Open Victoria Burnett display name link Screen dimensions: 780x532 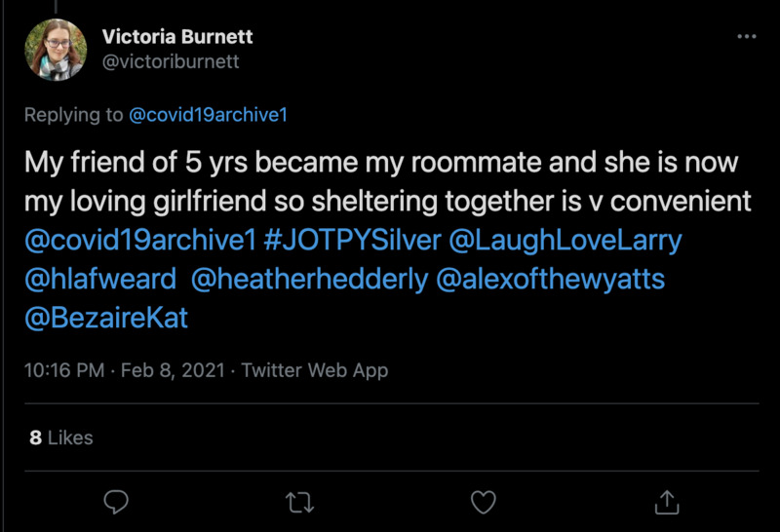coord(177,37)
